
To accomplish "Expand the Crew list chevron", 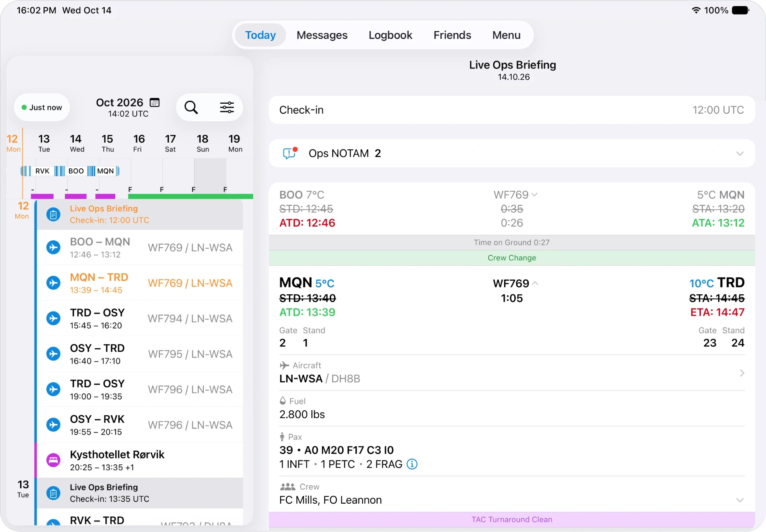I will click(740, 500).
